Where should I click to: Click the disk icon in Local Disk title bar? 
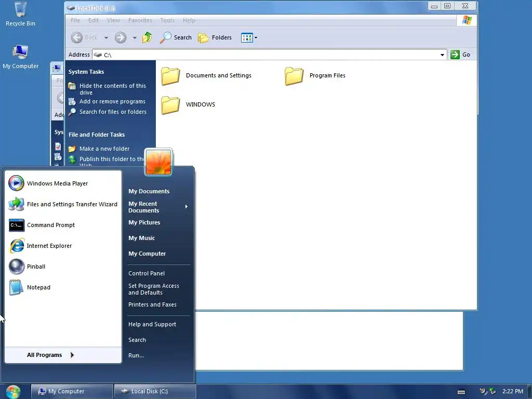pos(71,8)
